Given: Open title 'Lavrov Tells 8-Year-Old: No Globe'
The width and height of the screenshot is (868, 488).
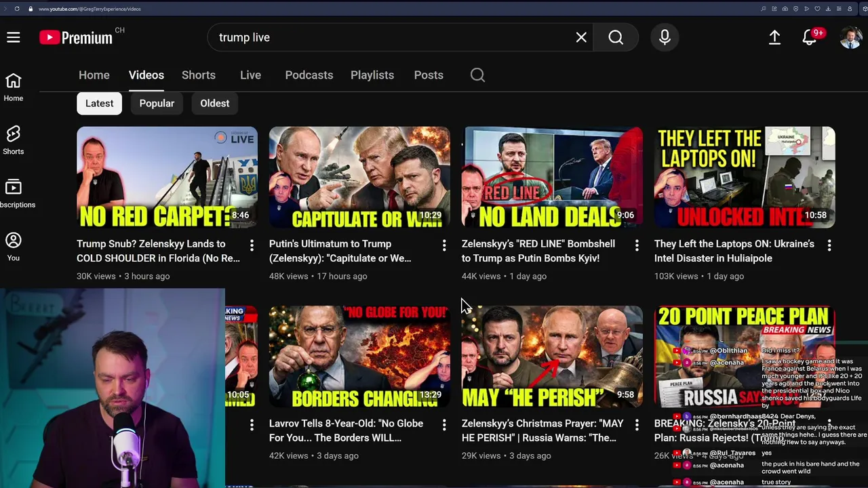Looking at the screenshot, I should 346,430.
